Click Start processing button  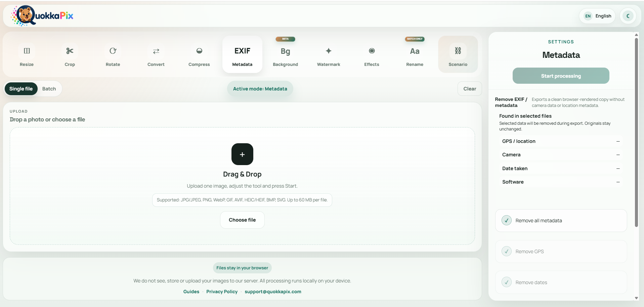561,76
